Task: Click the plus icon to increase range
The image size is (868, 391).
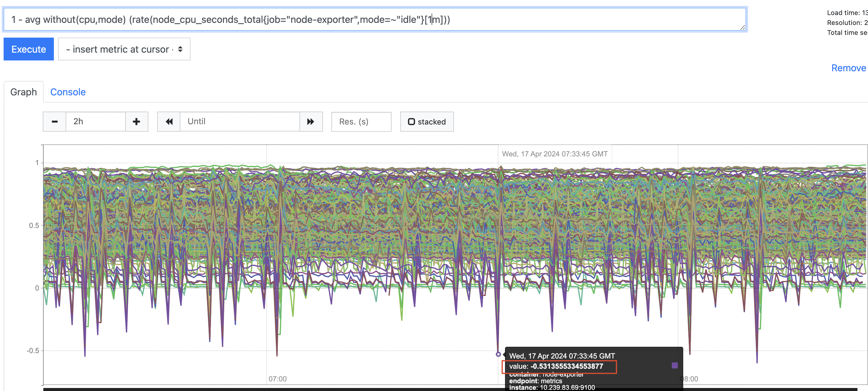Action: pos(136,122)
